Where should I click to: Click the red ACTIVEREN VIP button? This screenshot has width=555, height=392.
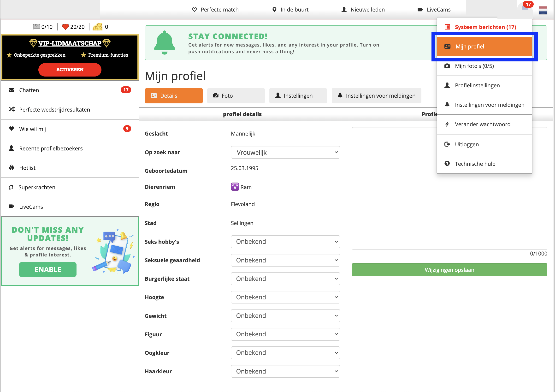click(x=70, y=70)
